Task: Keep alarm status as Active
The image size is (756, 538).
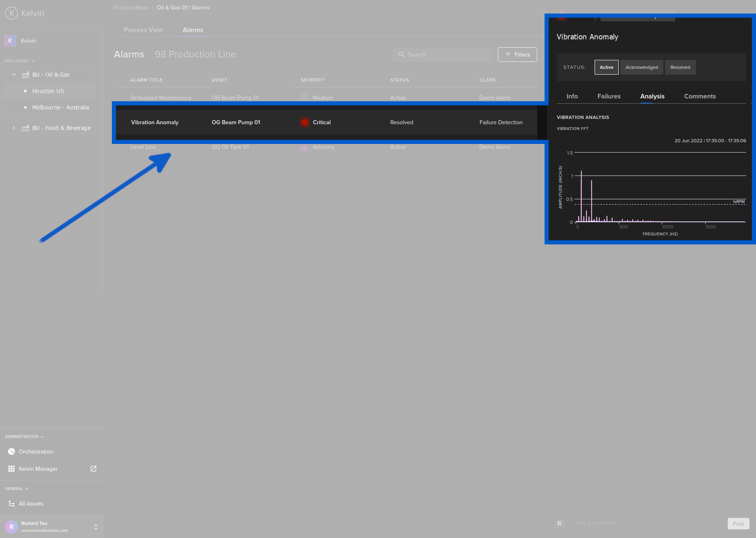Action: click(606, 67)
